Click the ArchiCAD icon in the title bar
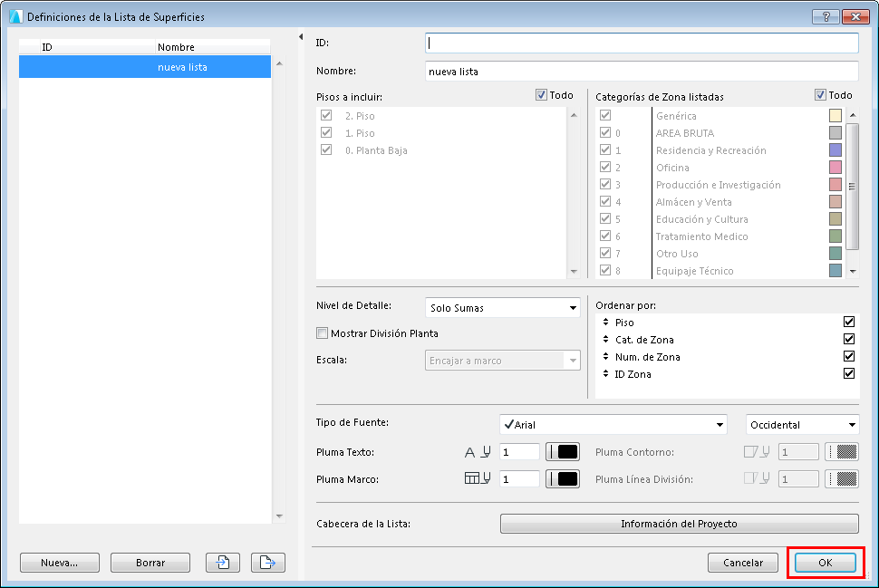Image resolution: width=879 pixels, height=588 pixels. 15,17
